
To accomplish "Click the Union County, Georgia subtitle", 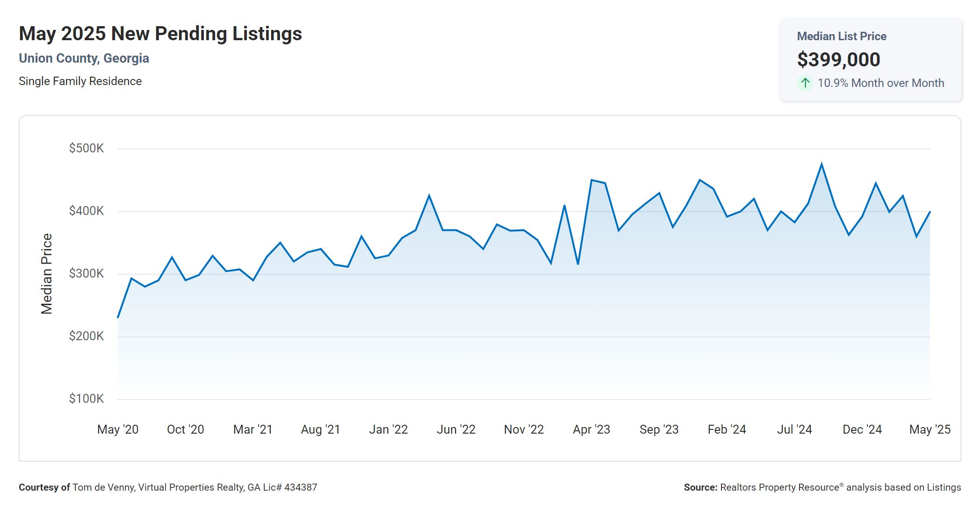I will tap(84, 58).
